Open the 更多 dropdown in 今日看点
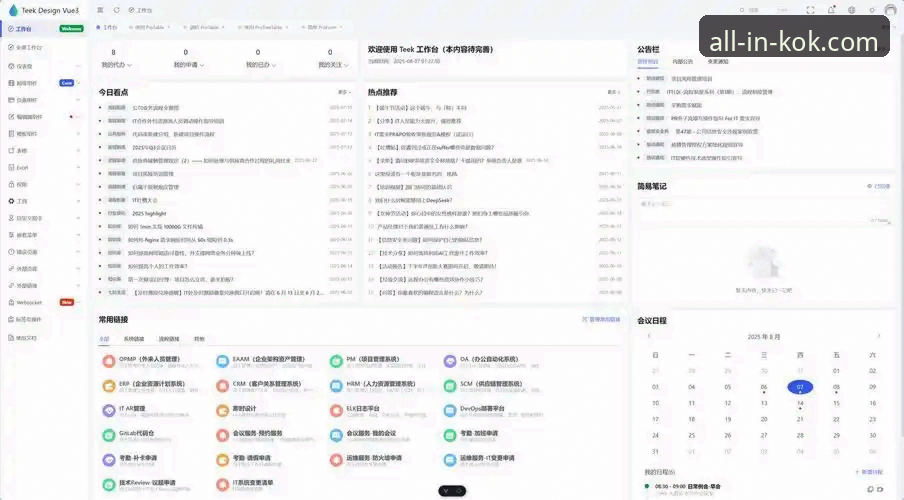 click(344, 92)
